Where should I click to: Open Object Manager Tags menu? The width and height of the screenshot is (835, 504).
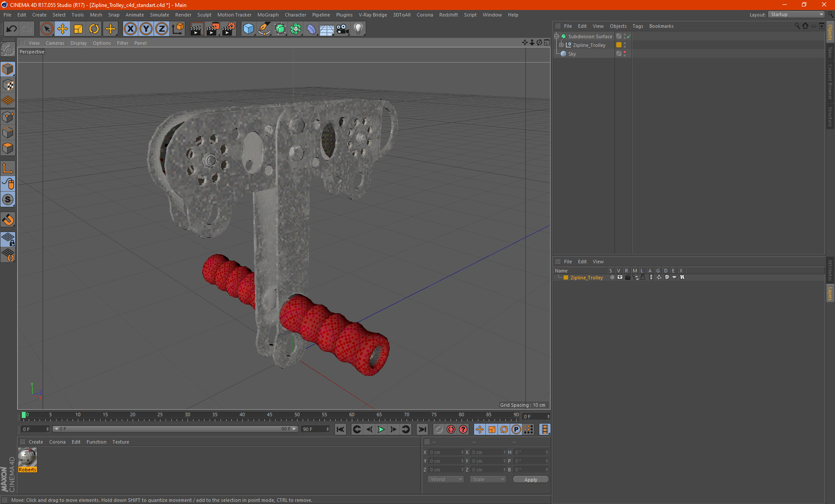pos(638,26)
